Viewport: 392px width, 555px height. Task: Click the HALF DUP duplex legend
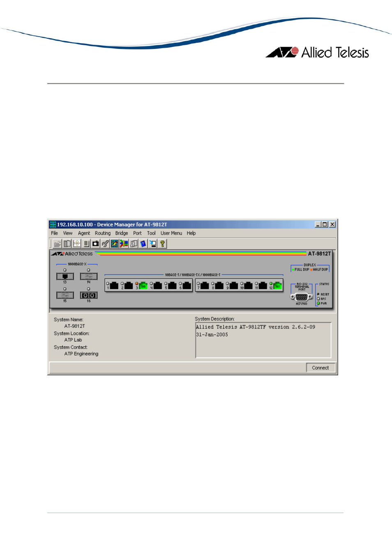tap(319, 270)
